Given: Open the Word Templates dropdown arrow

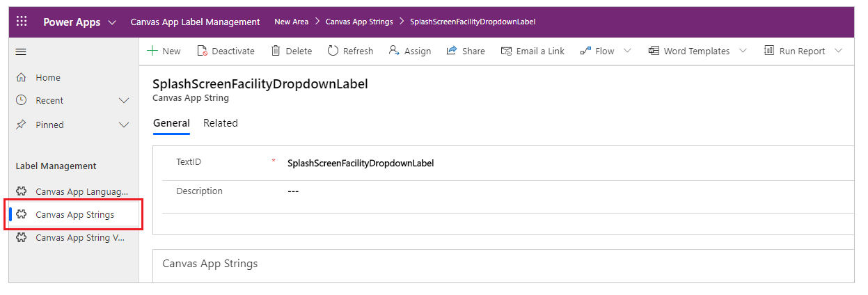Looking at the screenshot, I should [x=743, y=51].
